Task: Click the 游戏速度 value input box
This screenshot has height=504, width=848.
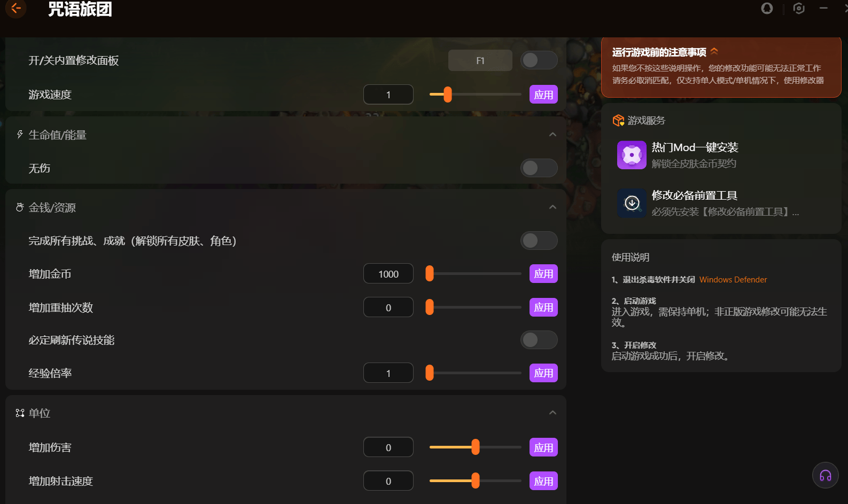Action: pos(388,94)
